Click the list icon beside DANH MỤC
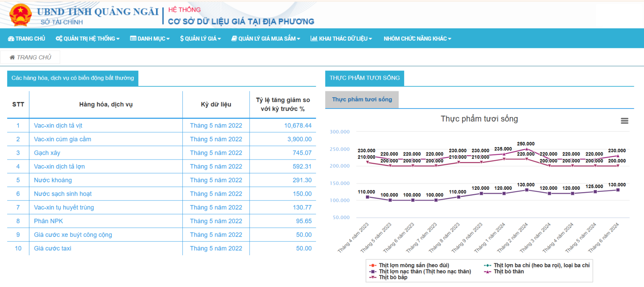Viewport: 644px width, 287px height. [133, 39]
